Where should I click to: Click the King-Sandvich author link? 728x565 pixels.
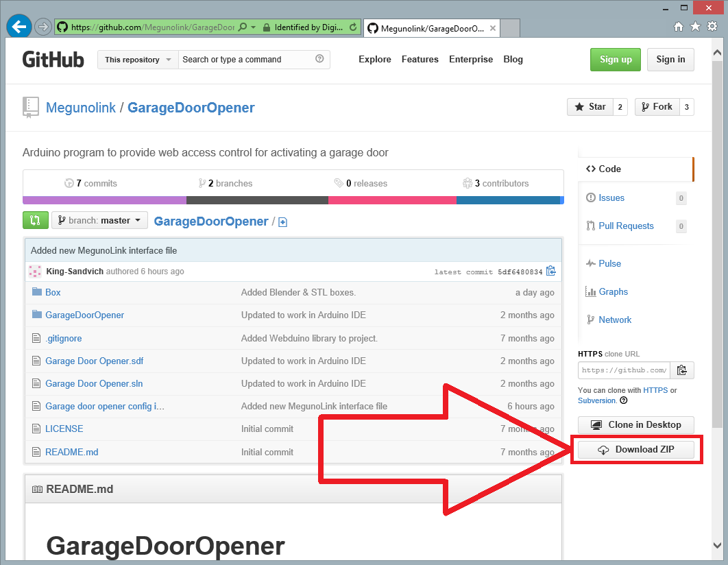[75, 271]
